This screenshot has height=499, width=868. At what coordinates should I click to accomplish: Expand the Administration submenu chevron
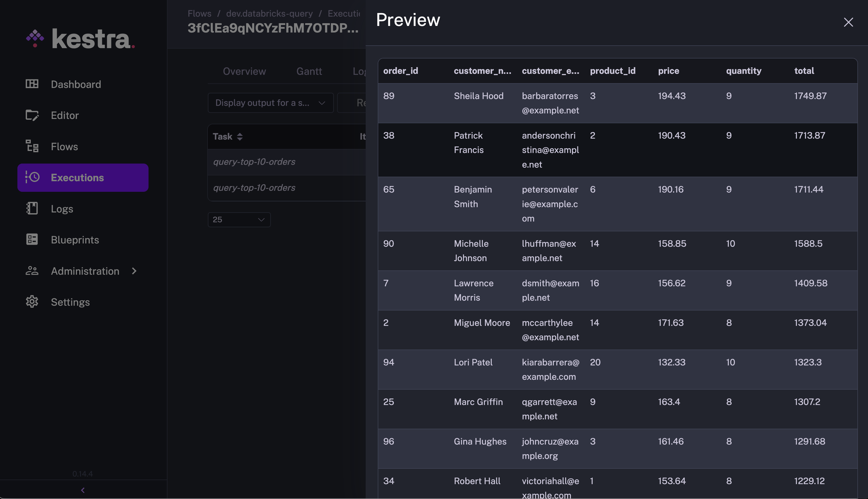point(134,271)
